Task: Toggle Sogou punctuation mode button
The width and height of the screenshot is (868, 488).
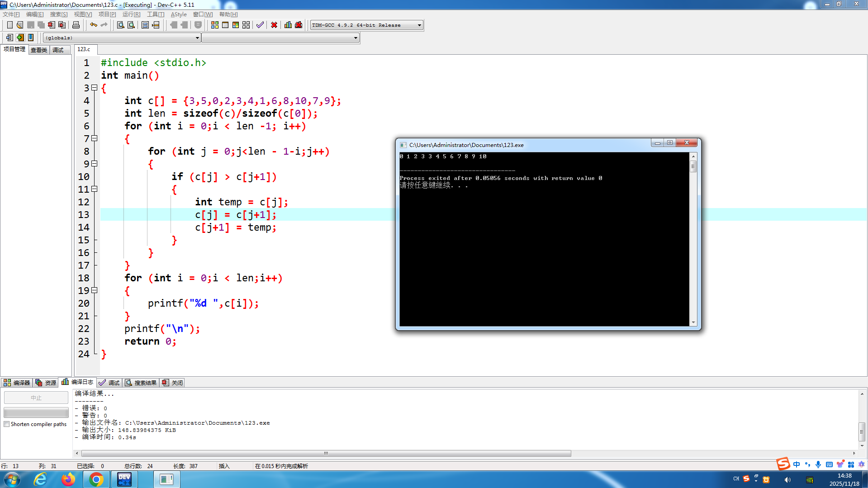Action: pyautogui.click(x=807, y=464)
